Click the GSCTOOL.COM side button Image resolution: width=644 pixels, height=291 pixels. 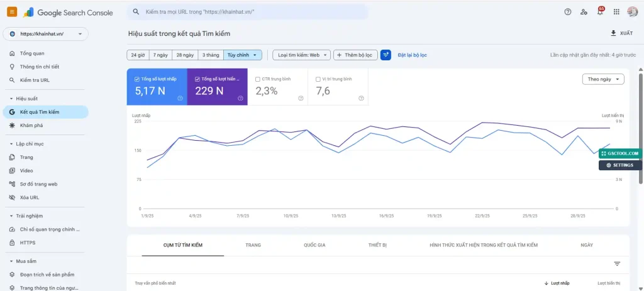(x=620, y=153)
